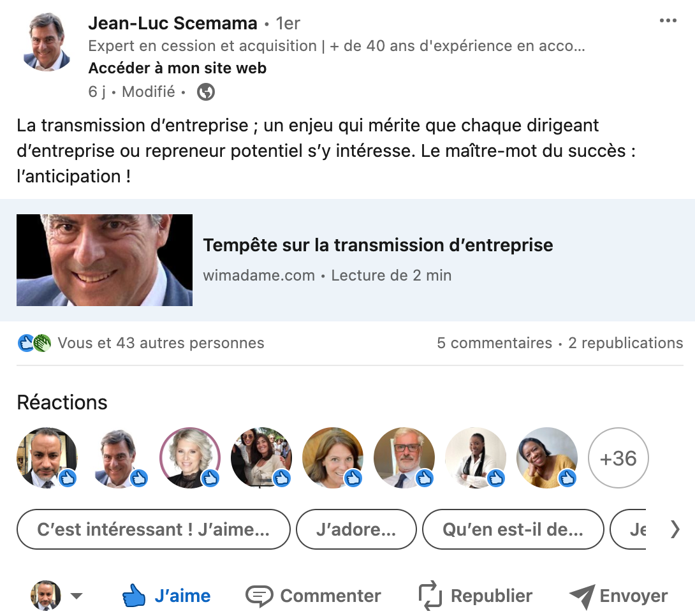
Task: Show the +36 more reactions
Action: 618,458
